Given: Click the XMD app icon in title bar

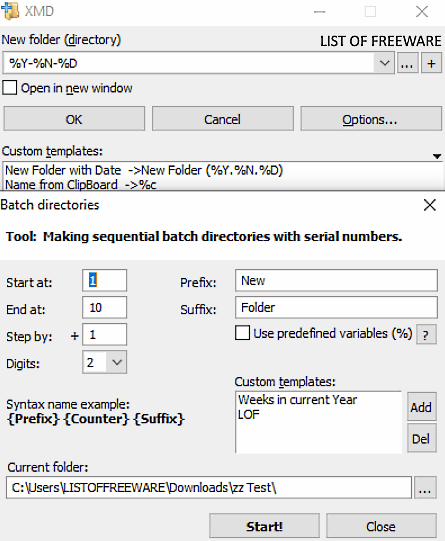Looking at the screenshot, I should click(x=10, y=11).
